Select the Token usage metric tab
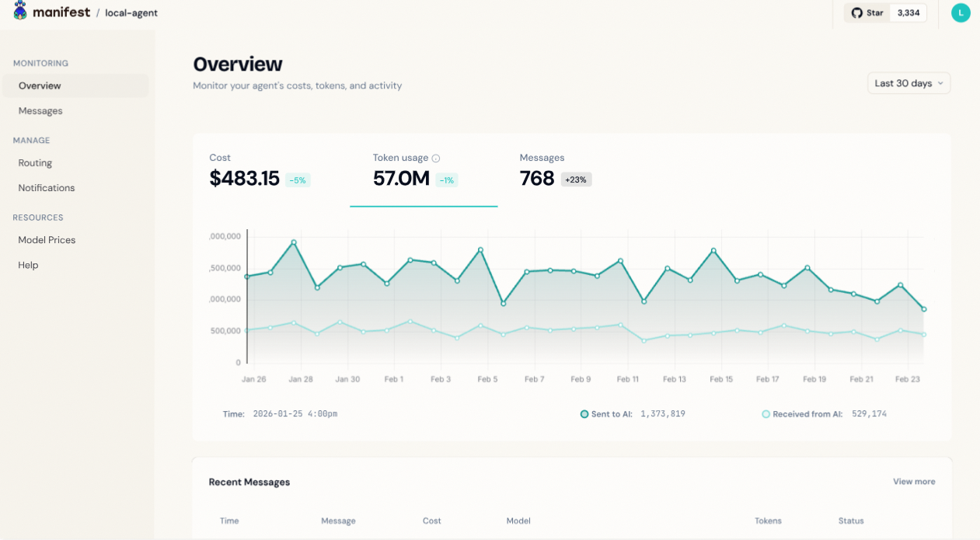 [x=423, y=171]
